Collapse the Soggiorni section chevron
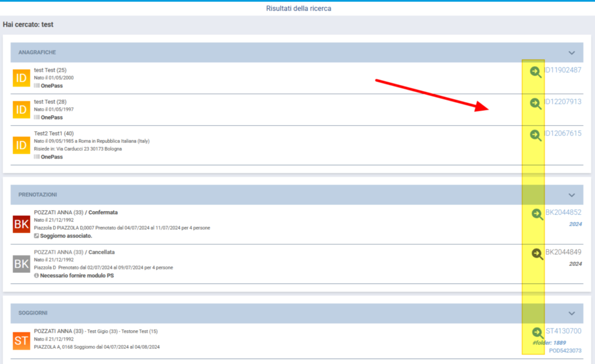 [x=572, y=313]
